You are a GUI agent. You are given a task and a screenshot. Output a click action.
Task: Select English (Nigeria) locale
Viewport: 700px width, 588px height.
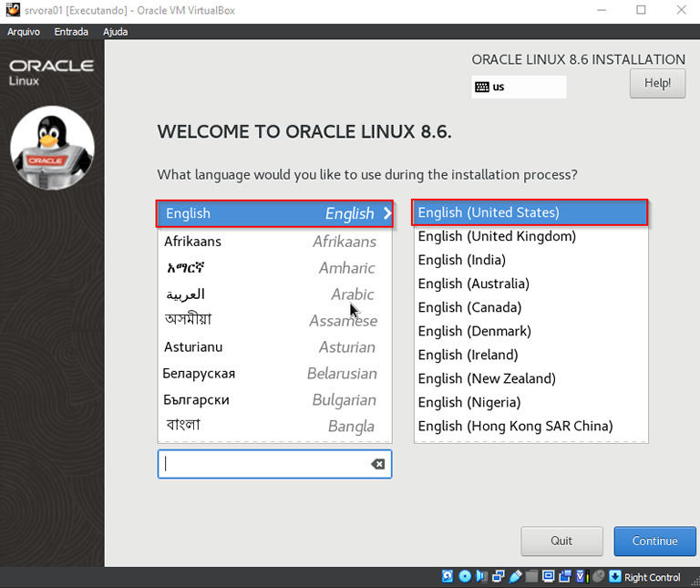coord(530,402)
